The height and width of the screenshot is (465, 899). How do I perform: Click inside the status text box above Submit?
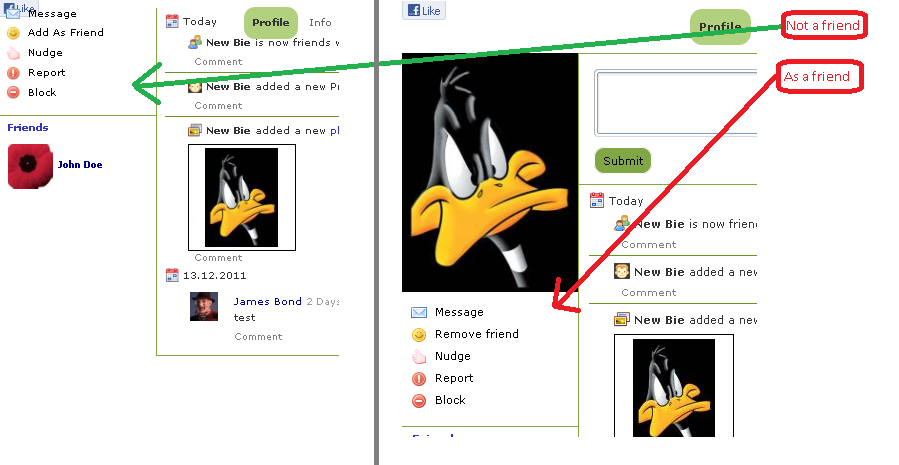(677, 103)
